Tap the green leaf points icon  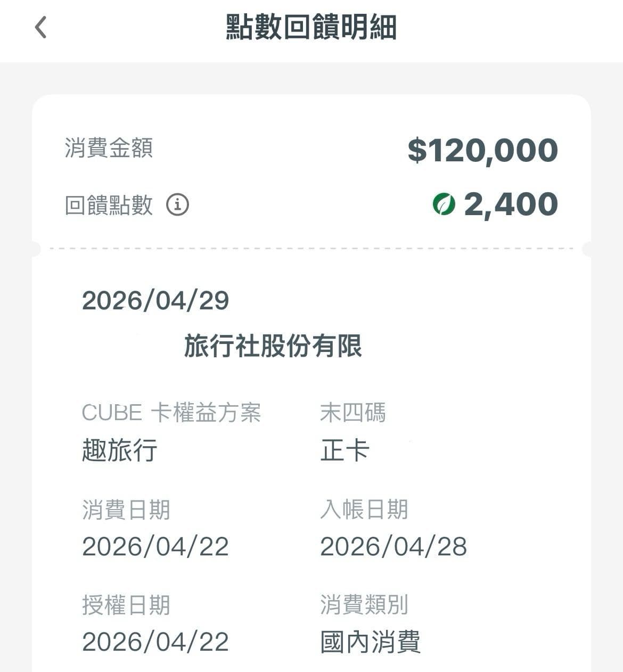click(x=444, y=204)
